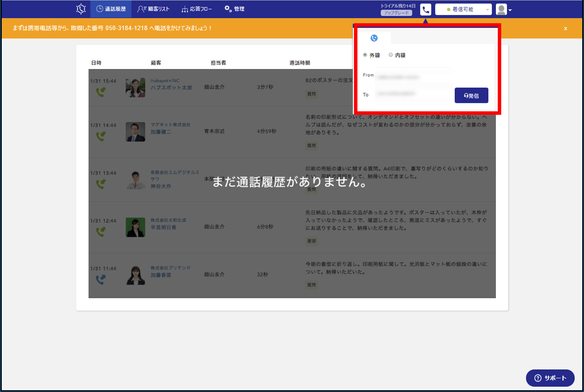This screenshot has height=392, width=584.
Task: Click the 発信 call button
Action: (x=471, y=95)
